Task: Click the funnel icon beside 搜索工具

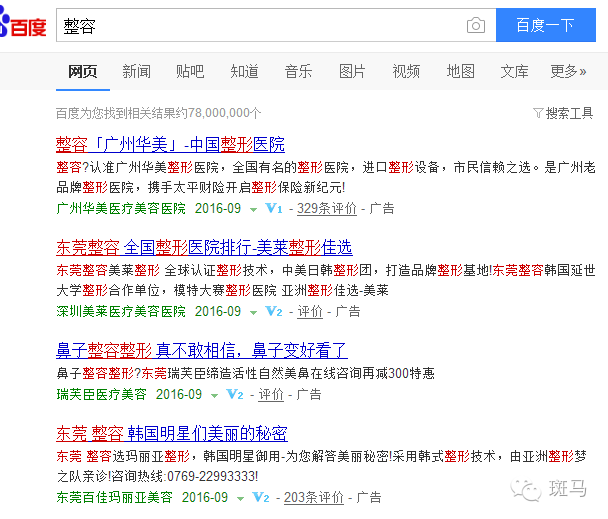Action: pos(538,113)
